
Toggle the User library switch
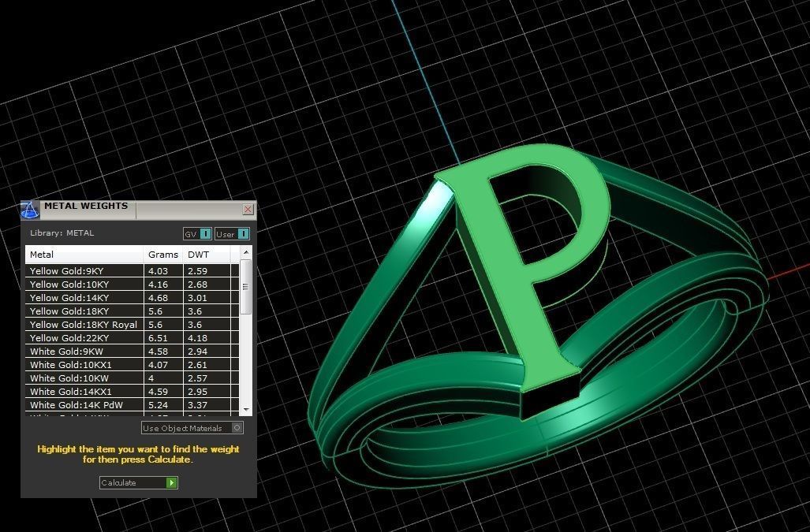232,234
